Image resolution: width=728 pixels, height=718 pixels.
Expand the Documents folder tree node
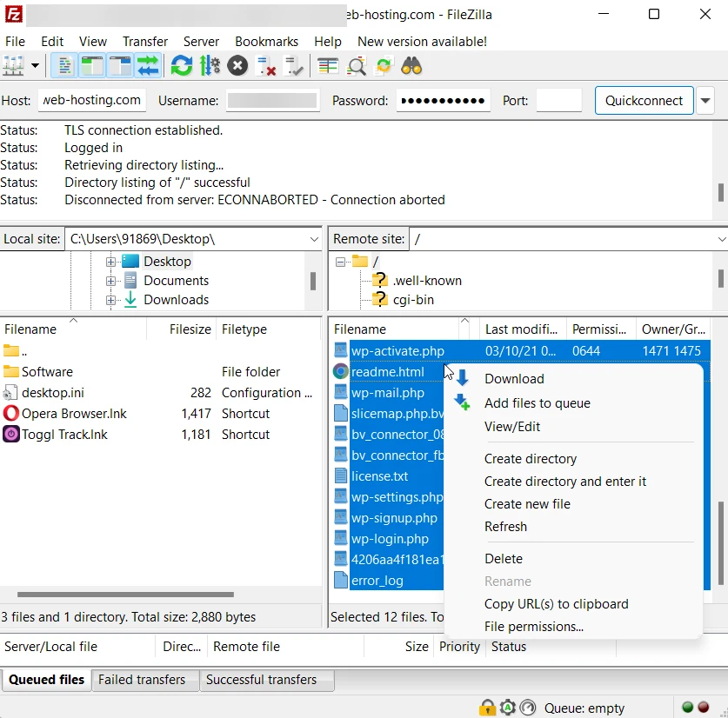pyautogui.click(x=110, y=281)
